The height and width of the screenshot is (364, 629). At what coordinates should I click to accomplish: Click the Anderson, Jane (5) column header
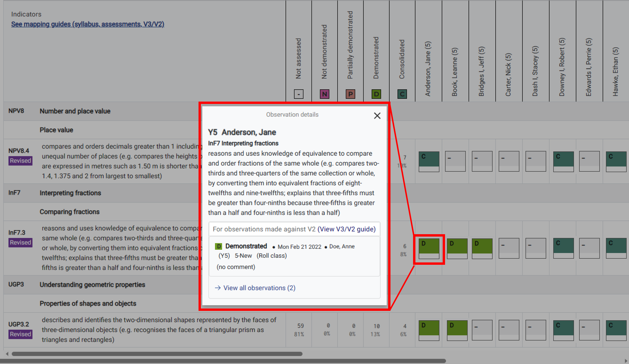point(428,69)
